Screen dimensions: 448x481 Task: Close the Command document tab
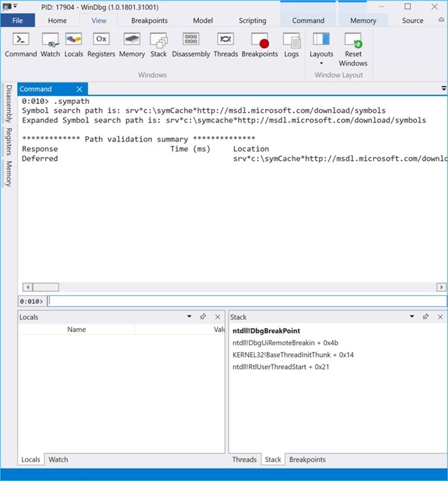pos(79,90)
